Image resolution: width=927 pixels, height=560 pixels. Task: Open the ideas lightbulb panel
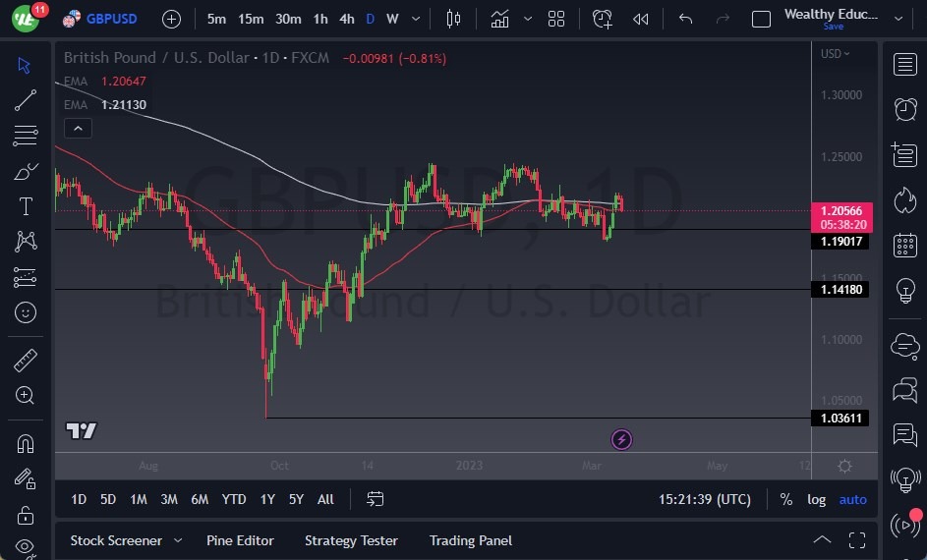tap(904, 291)
